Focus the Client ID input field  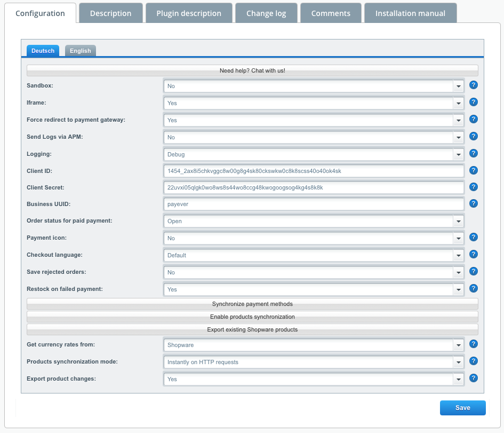[x=314, y=171]
